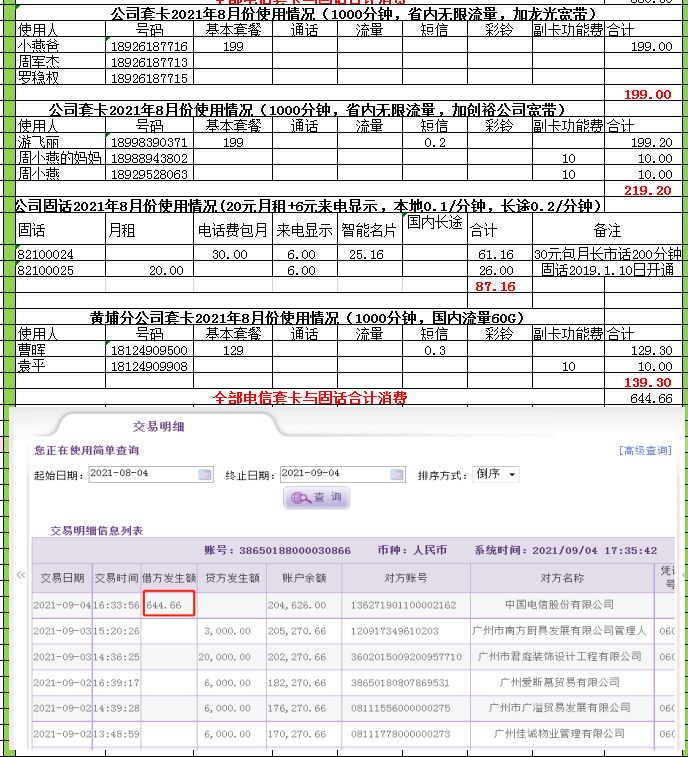Click the red total 219.20 cell
The height and width of the screenshot is (757, 688).
(647, 189)
